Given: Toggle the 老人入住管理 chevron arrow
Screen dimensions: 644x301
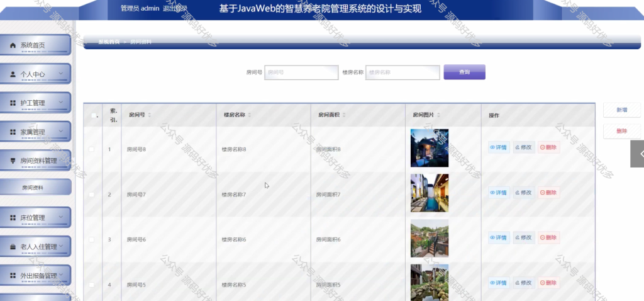Looking at the screenshot, I should pyautogui.click(x=61, y=246).
